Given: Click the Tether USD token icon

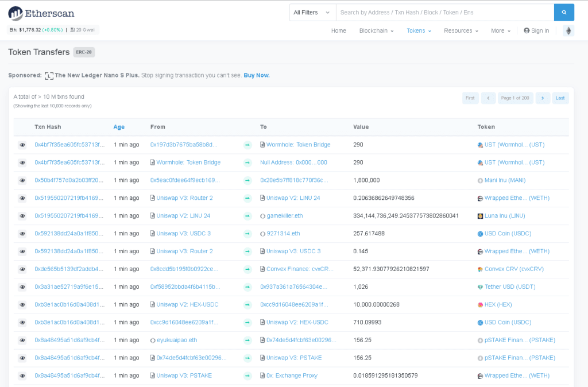Looking at the screenshot, I should [x=480, y=287].
